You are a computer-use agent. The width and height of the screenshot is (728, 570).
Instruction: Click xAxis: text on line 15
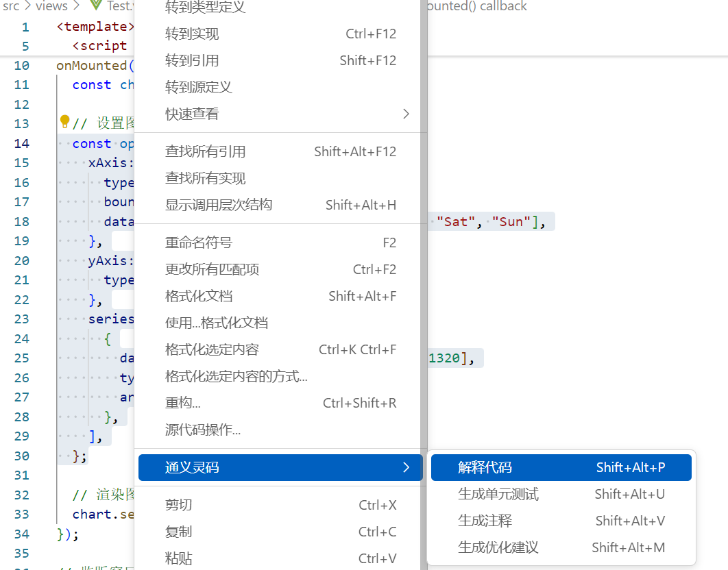[x=111, y=163]
